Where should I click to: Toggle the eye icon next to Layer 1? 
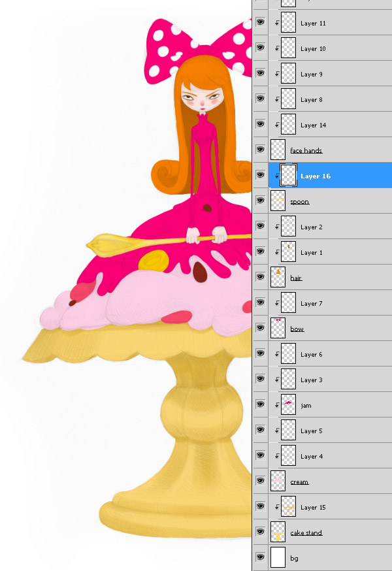[x=260, y=252]
